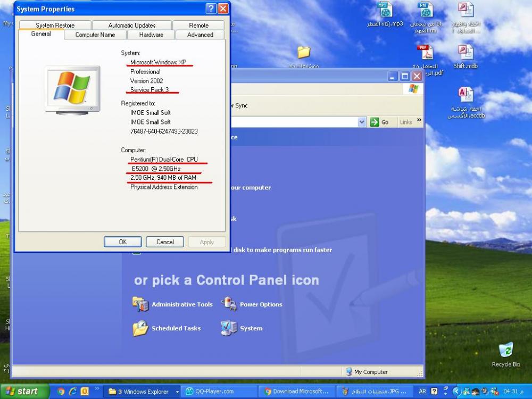532x399 pixels.
Task: Click the Apply button in System Properties
Action: pyautogui.click(x=206, y=242)
